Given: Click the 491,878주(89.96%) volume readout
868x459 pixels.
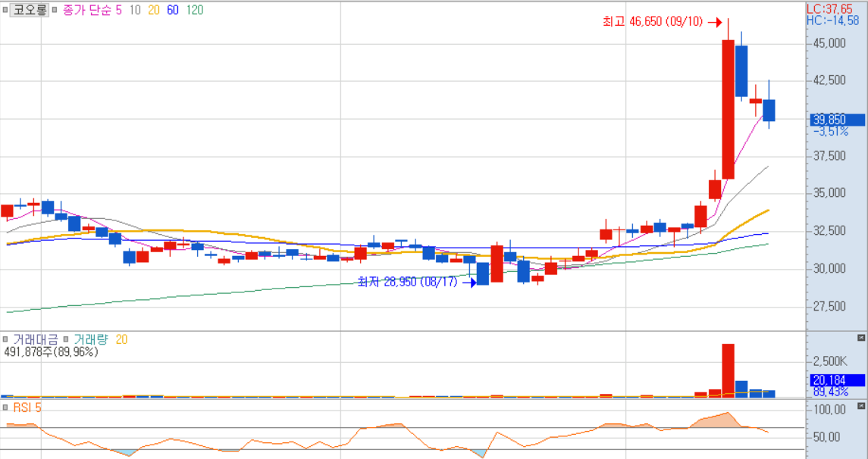Looking at the screenshot, I should 51,351.
